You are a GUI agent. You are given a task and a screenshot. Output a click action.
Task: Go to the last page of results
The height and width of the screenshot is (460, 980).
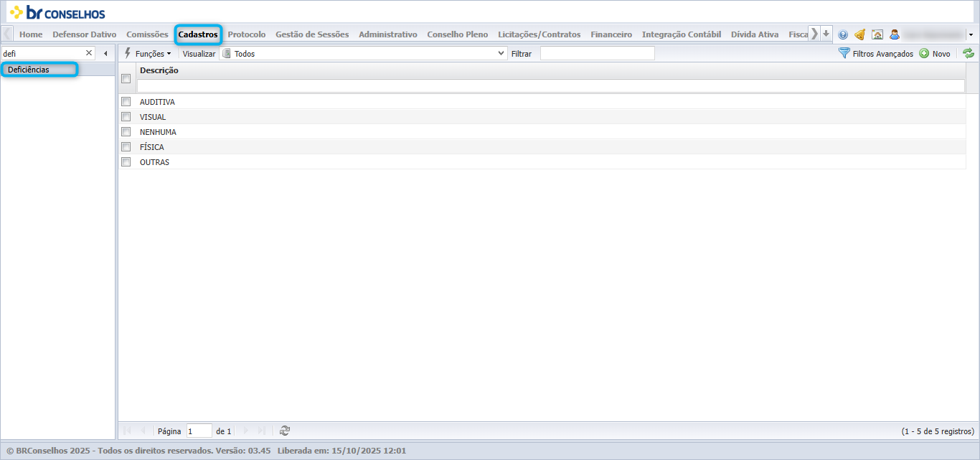[x=262, y=431]
